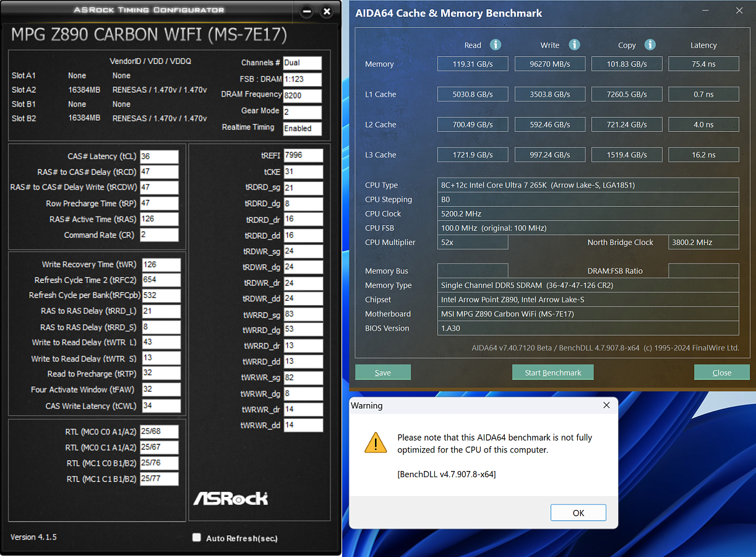Close the ASRock Timing Configurator window
Screen dimensions: 756x557
327,11
